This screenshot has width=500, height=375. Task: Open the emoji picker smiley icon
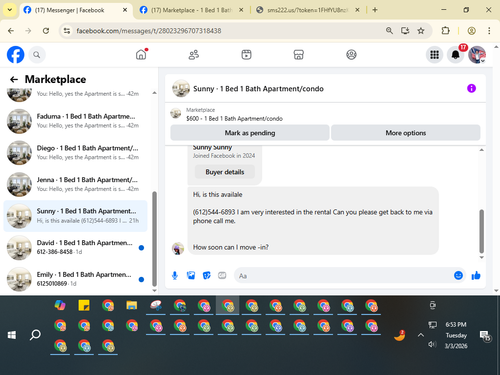point(458,275)
